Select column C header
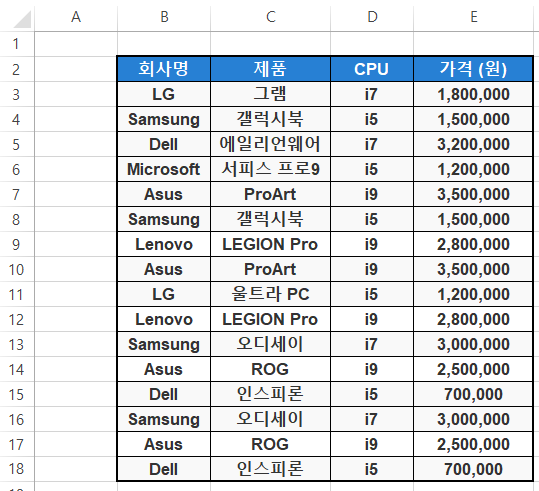 (x=270, y=16)
